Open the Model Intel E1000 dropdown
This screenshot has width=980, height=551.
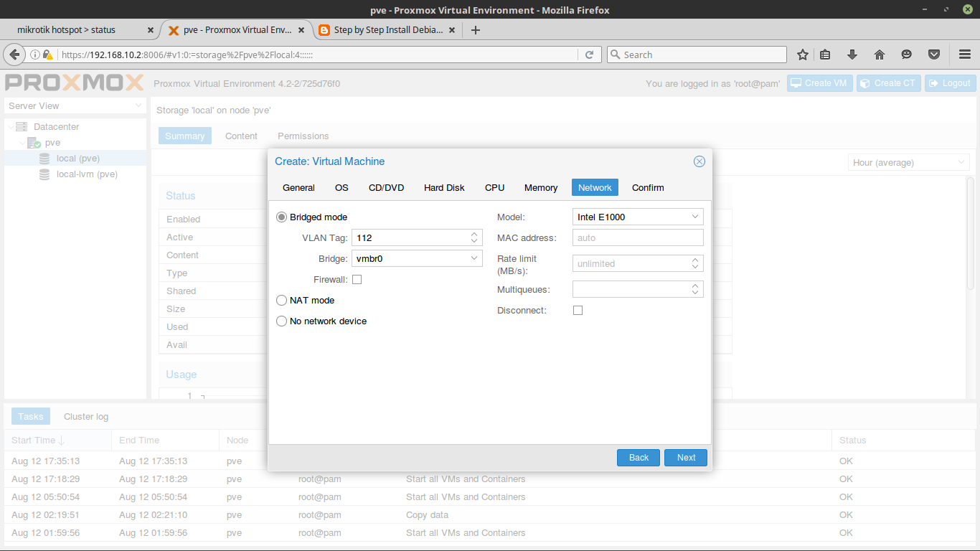(x=695, y=217)
